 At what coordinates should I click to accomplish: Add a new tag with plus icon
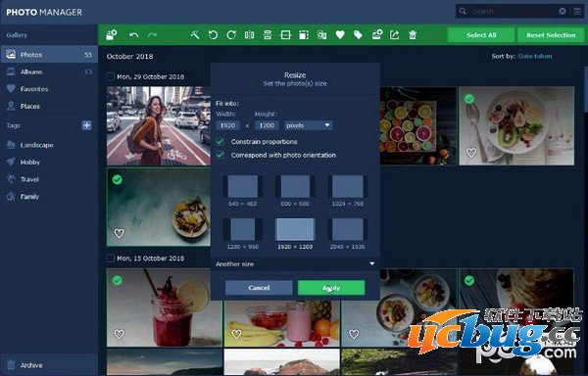[86, 125]
